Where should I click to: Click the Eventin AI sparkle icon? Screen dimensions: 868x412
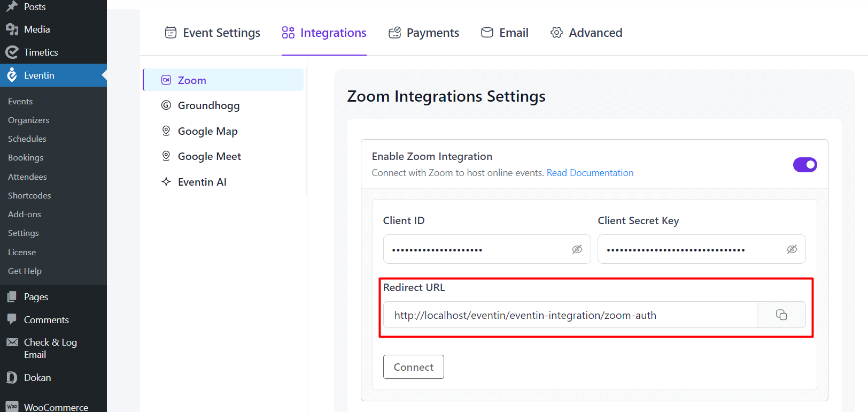(x=166, y=181)
